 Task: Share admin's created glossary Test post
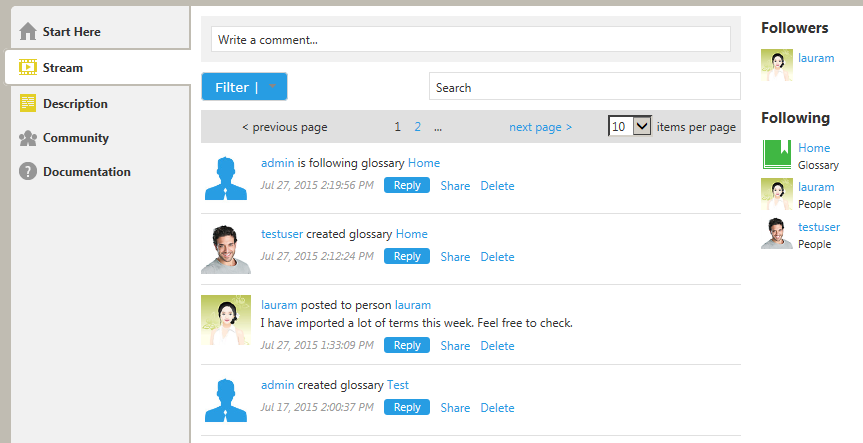[x=455, y=408]
